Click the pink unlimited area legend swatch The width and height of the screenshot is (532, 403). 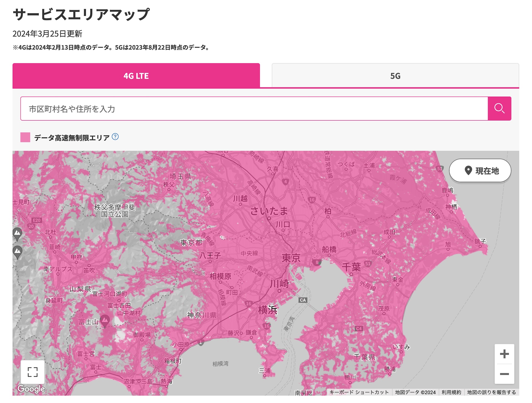(25, 137)
